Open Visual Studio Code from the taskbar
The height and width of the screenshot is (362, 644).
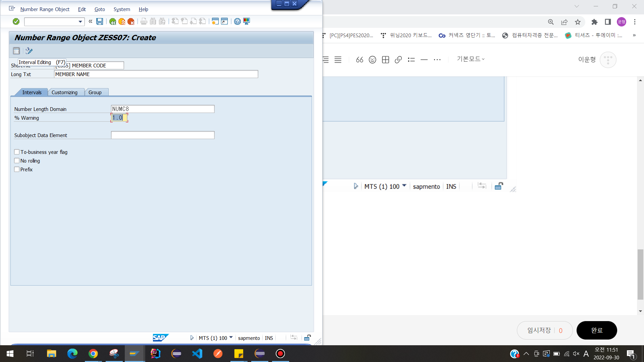click(197, 354)
